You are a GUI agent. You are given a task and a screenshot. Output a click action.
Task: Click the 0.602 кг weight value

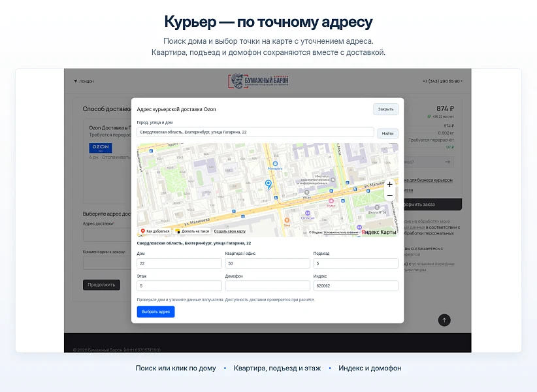[446, 133]
